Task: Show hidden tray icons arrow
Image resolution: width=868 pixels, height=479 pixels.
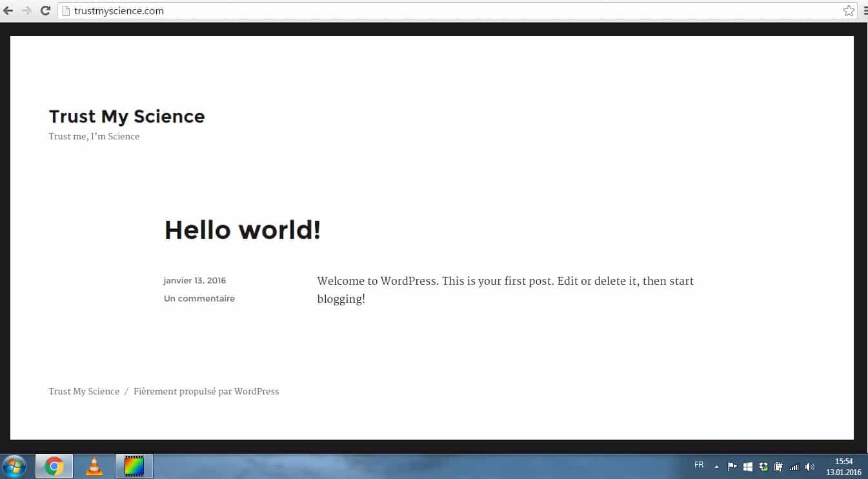Action: [x=716, y=466]
